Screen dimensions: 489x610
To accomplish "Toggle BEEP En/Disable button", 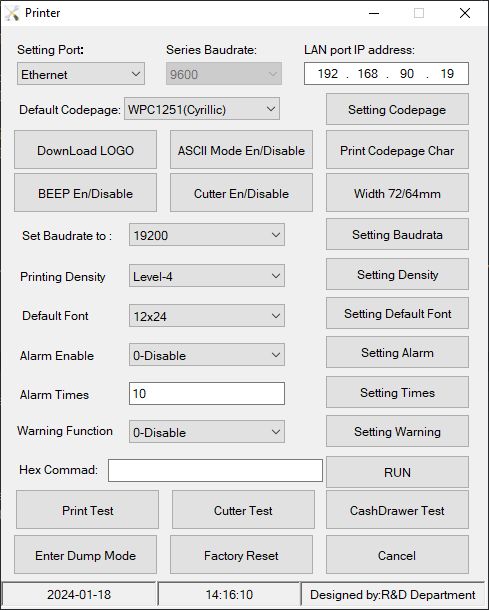I will tap(86, 193).
